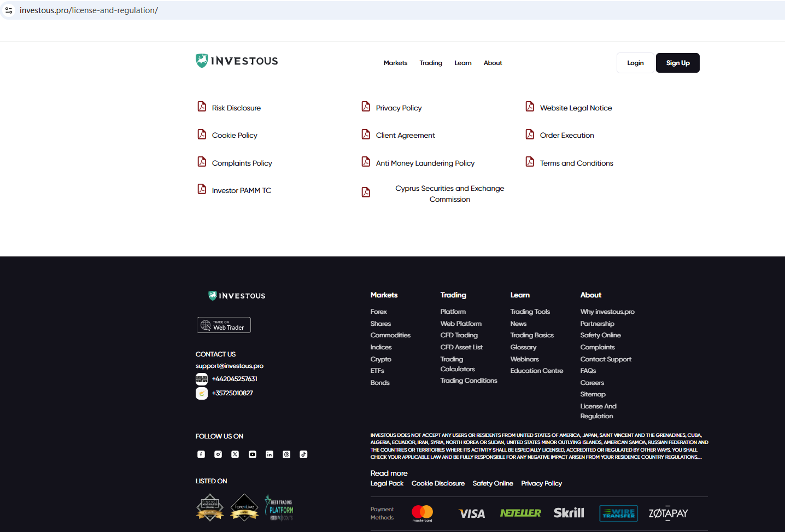Go to Crypto in footer Markets
Screen dimensions: 785x532
[381, 359]
